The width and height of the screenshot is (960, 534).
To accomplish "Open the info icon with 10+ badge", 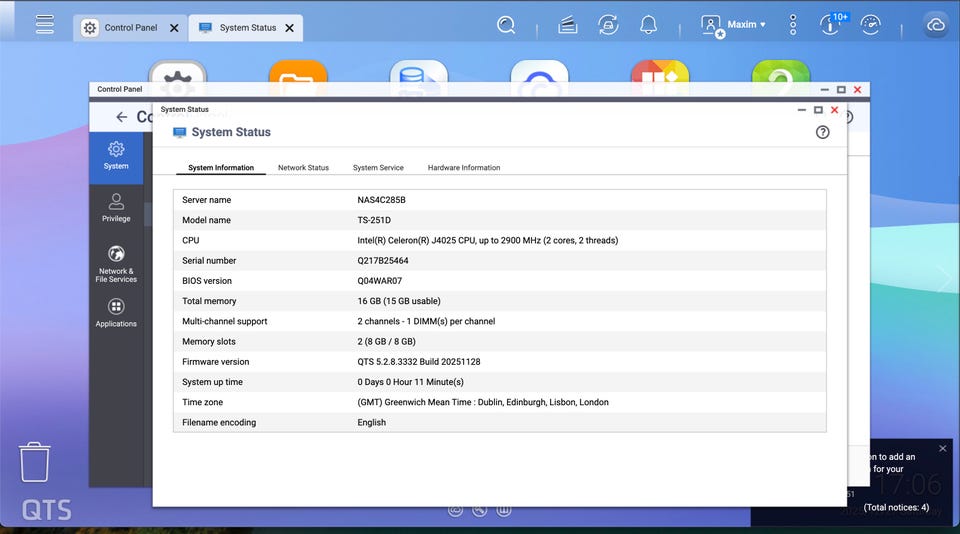I will pos(829,25).
